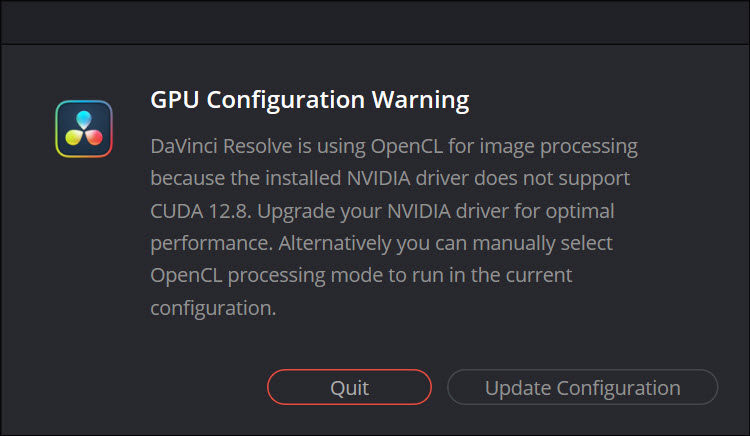Click the phrase image processing in the message
Image resolution: width=750 pixels, height=436 pixels.
[558, 147]
